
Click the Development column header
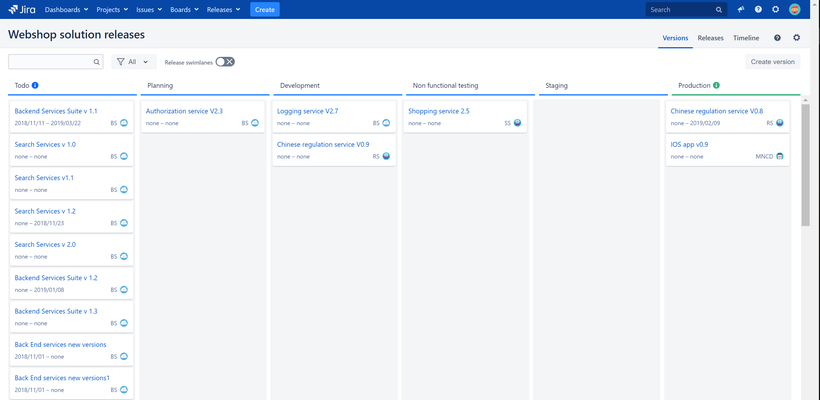pyautogui.click(x=300, y=85)
